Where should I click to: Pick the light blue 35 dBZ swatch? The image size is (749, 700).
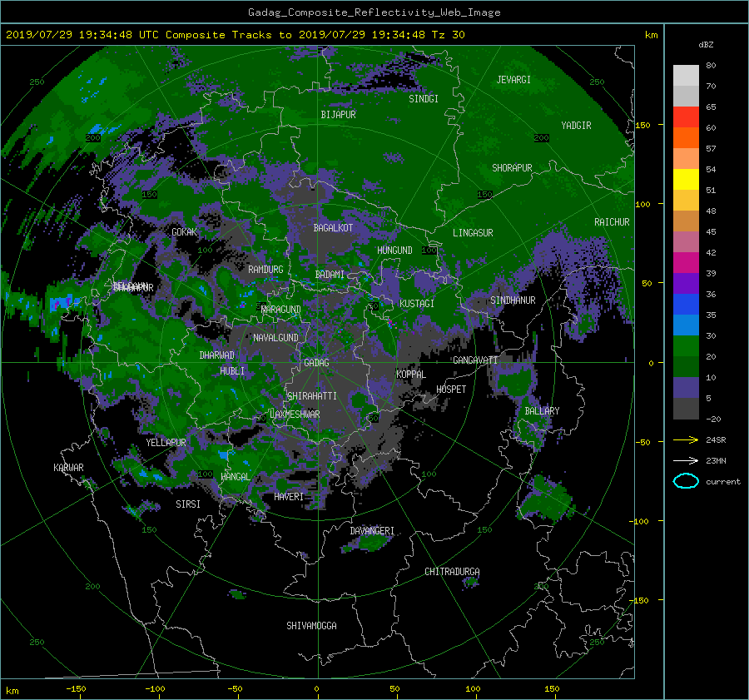[x=686, y=325]
